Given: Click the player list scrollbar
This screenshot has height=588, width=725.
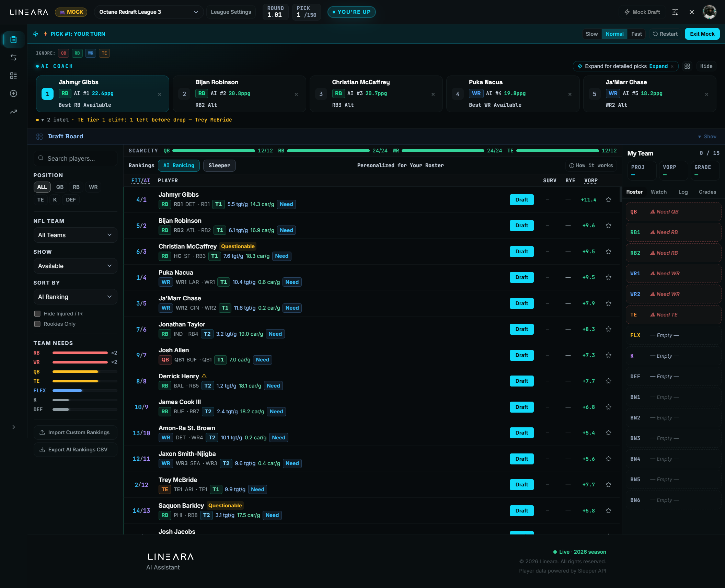Looking at the screenshot, I should click(621, 194).
